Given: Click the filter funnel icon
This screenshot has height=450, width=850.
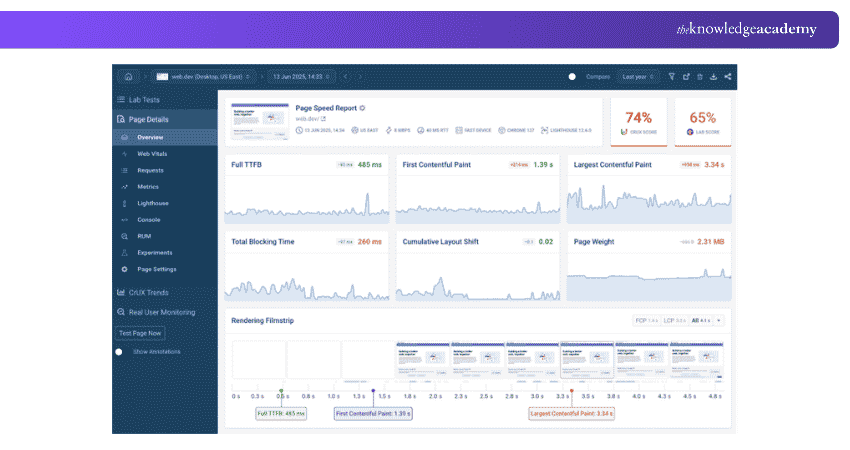Looking at the screenshot, I should click(672, 76).
